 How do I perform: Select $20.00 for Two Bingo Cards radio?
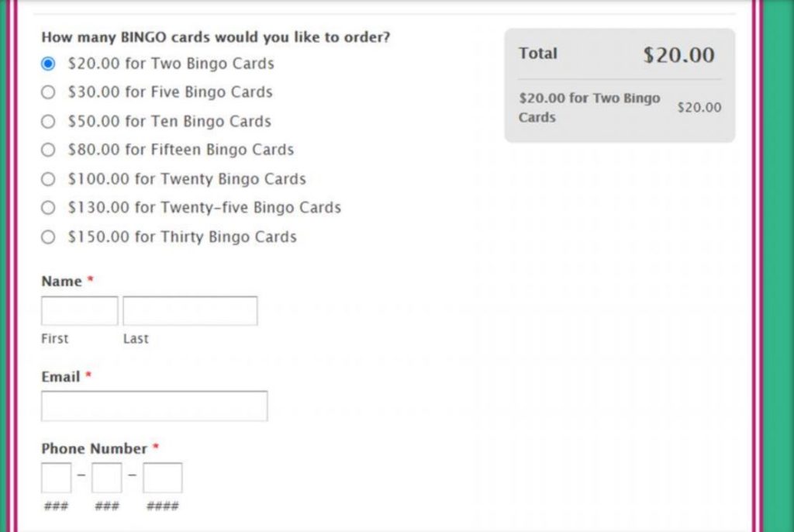pos(49,64)
